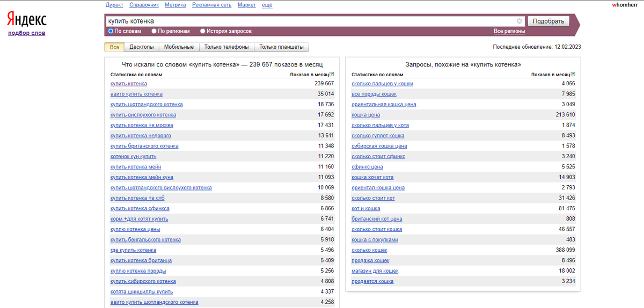Click the 'Подобрать' button
This screenshot has width=644, height=308.
pos(548,21)
